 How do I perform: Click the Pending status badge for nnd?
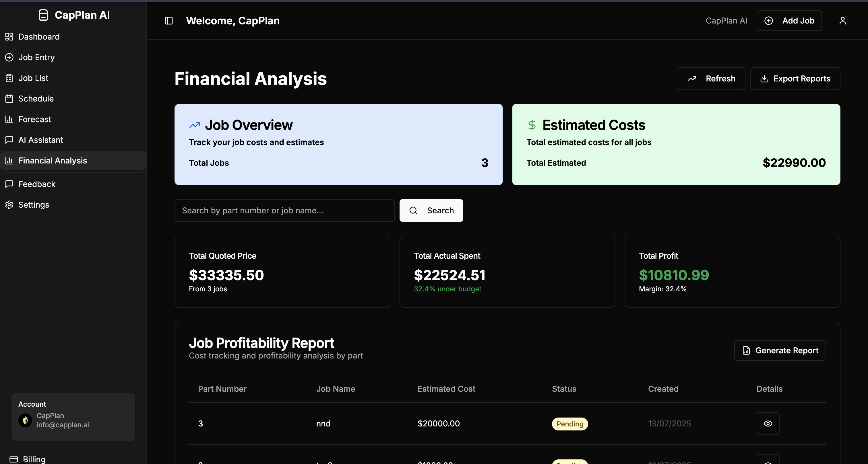point(569,424)
